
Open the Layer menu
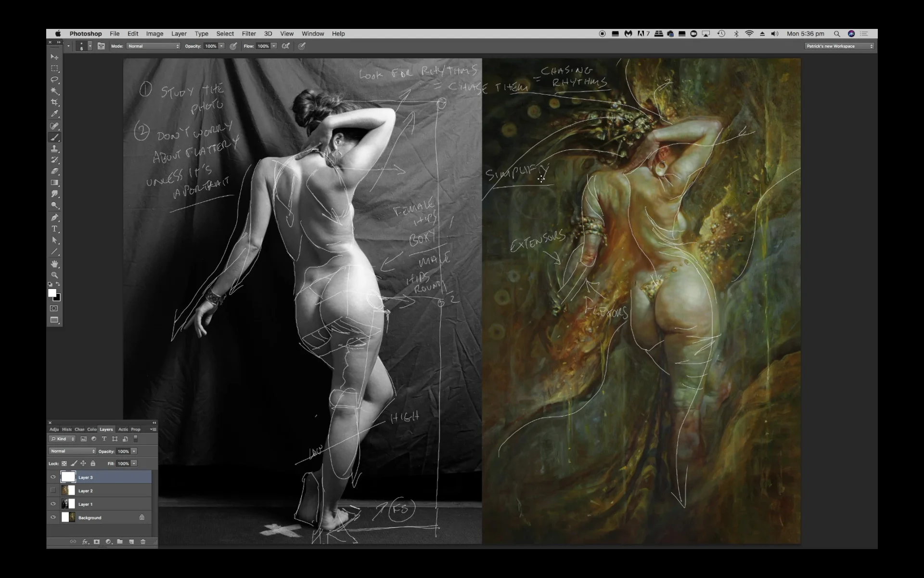[x=179, y=34]
